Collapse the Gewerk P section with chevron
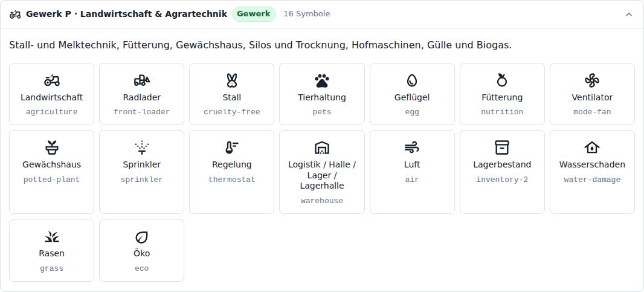This screenshot has height=292, width=644. [x=628, y=15]
